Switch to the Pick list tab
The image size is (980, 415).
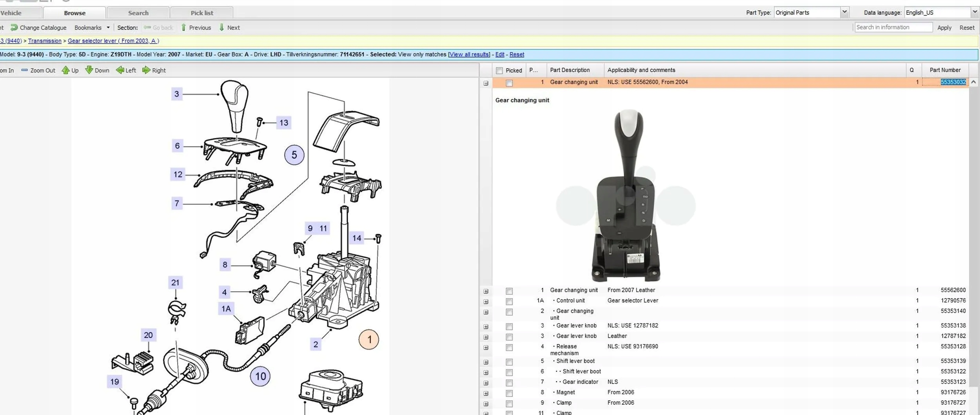(202, 13)
